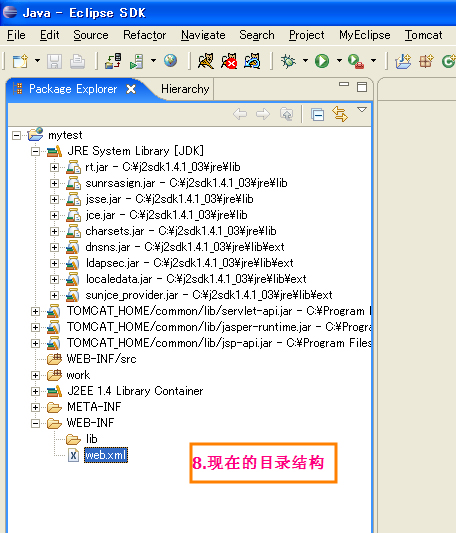Click the Collapse All icon
Image resolution: width=456 pixels, height=533 pixels.
tap(317, 115)
